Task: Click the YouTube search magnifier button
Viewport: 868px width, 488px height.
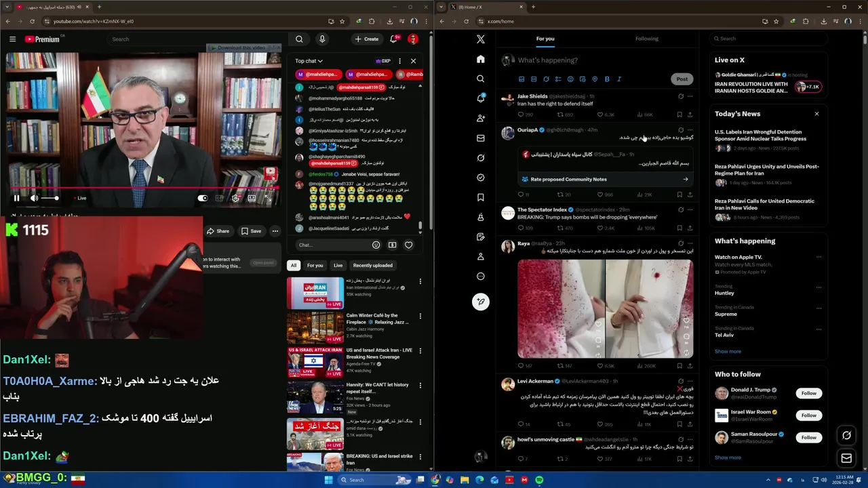Action: [x=299, y=39]
